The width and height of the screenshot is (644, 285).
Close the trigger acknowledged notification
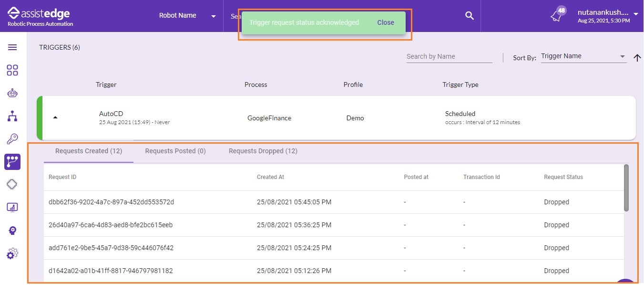coord(386,22)
